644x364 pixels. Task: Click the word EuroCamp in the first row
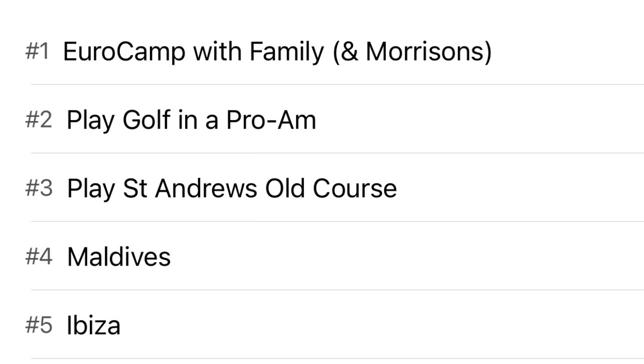click(124, 52)
